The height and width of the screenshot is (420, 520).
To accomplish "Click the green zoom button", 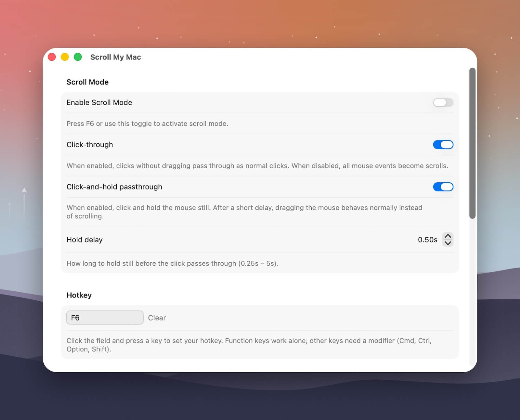I will coord(78,57).
